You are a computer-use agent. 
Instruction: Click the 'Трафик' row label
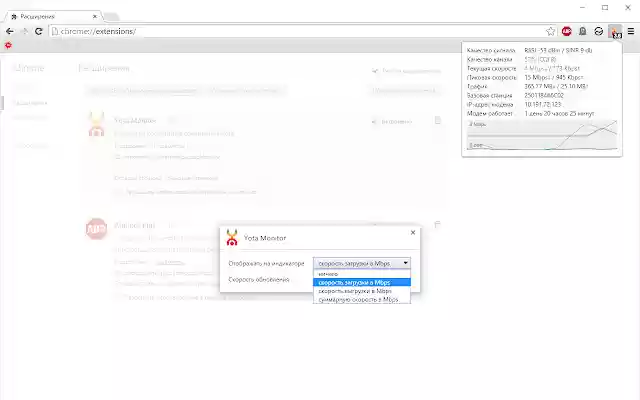click(x=477, y=87)
